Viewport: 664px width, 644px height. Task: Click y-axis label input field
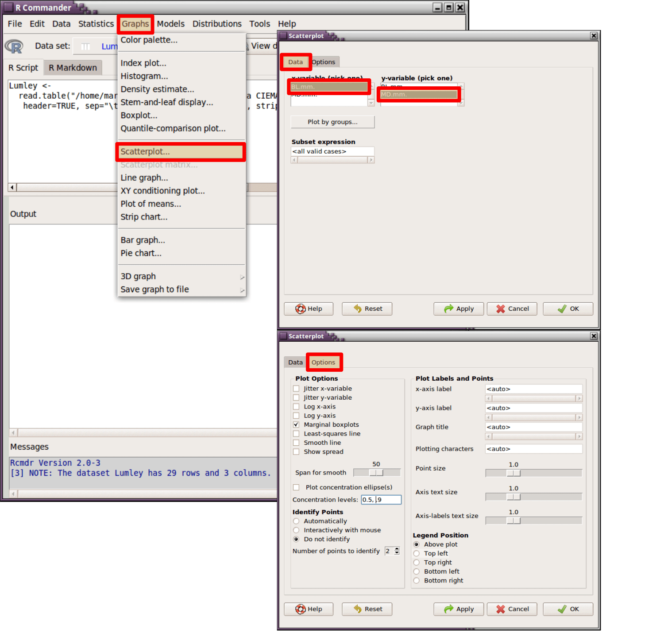pos(534,408)
